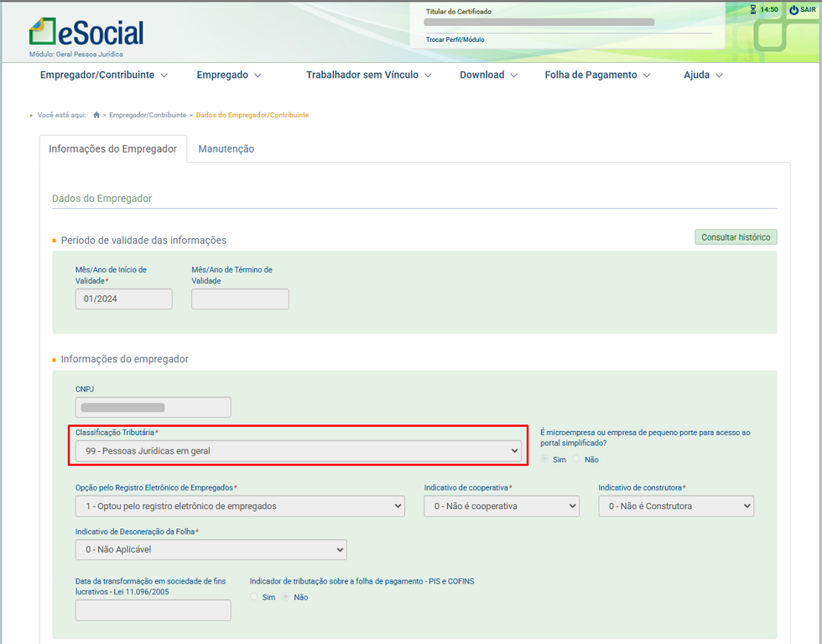
Task: Click the Data da transformação input field
Action: [153, 610]
